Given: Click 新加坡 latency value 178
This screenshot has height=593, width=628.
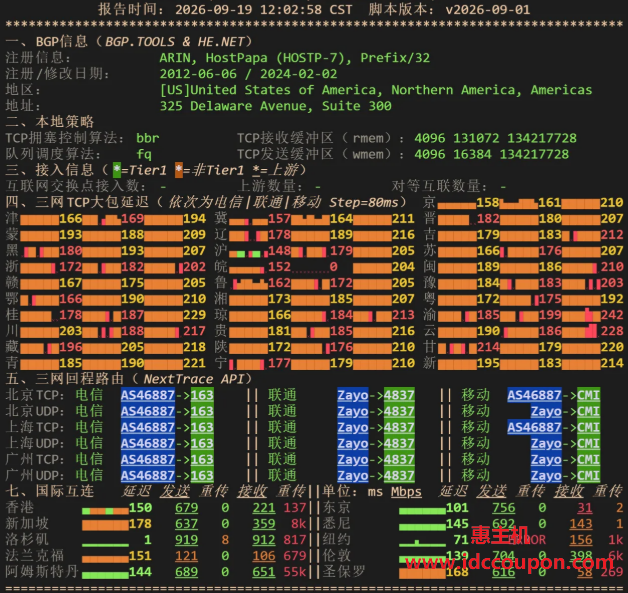Looking at the screenshot, I should pyautogui.click(x=140, y=523).
